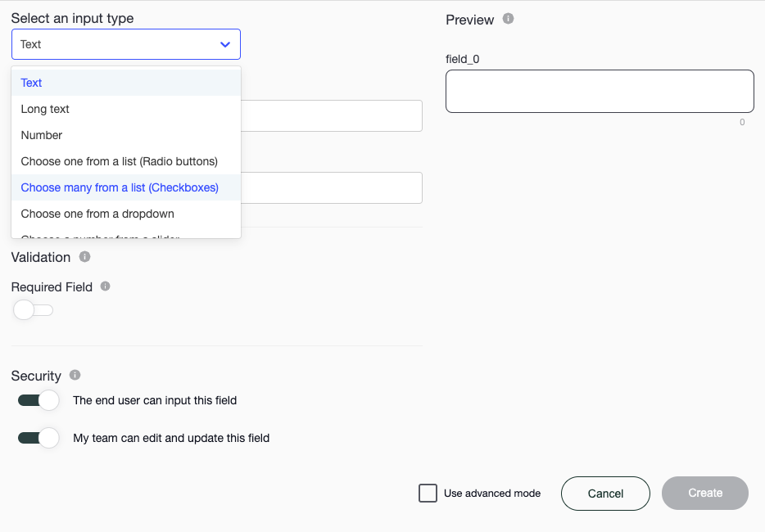
Task: Click the field_0 preview label
Action: [463, 60]
